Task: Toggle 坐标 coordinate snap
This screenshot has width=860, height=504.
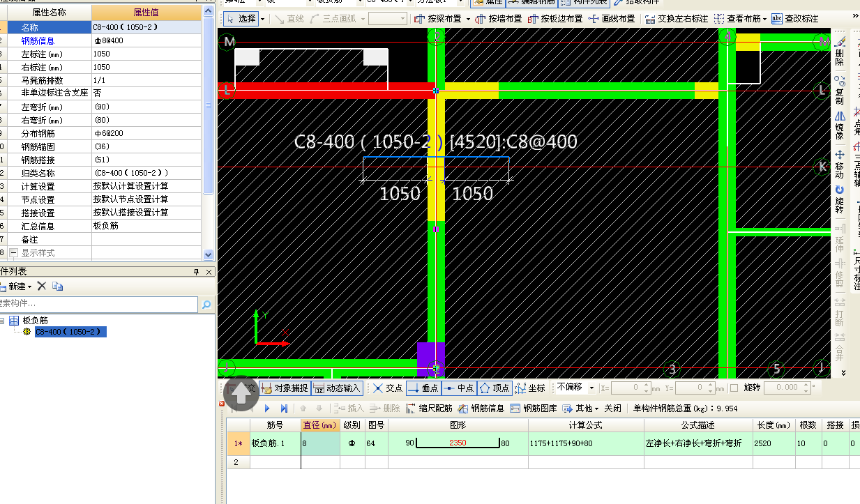Action: click(x=531, y=388)
